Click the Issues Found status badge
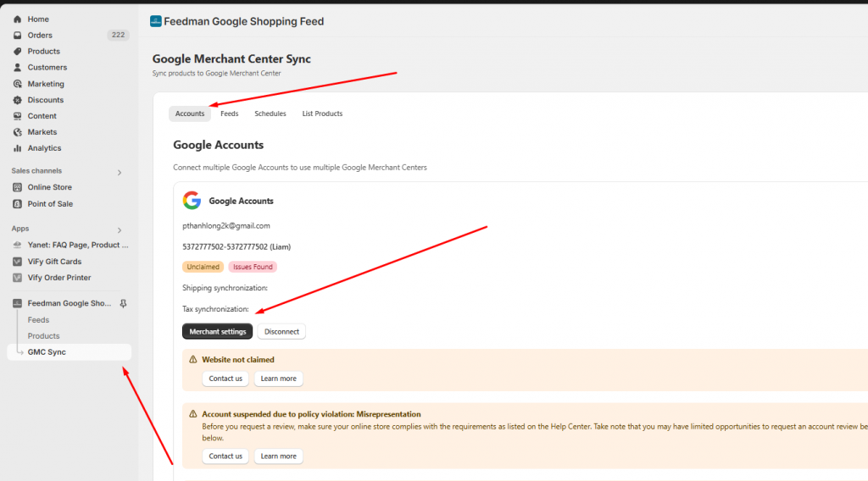868x481 pixels. [x=253, y=267]
